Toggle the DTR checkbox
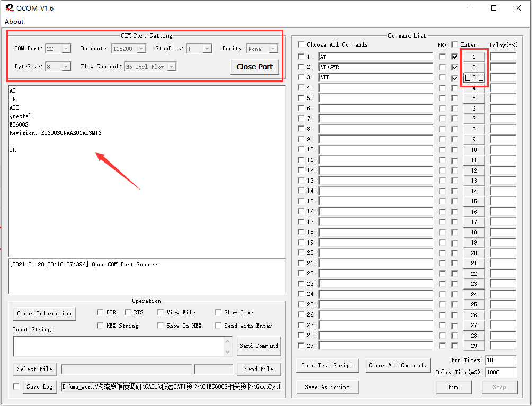The height and width of the screenshot is (406, 532). (100, 312)
